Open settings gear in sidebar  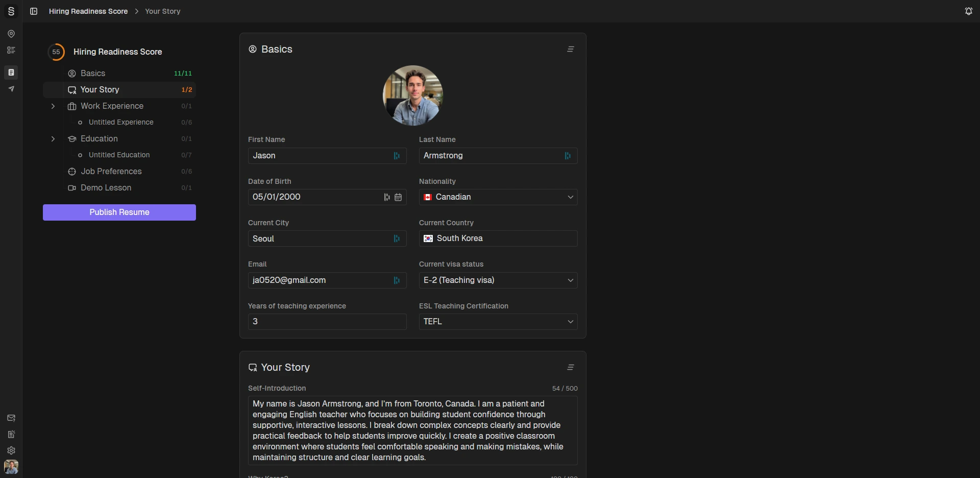point(11,450)
